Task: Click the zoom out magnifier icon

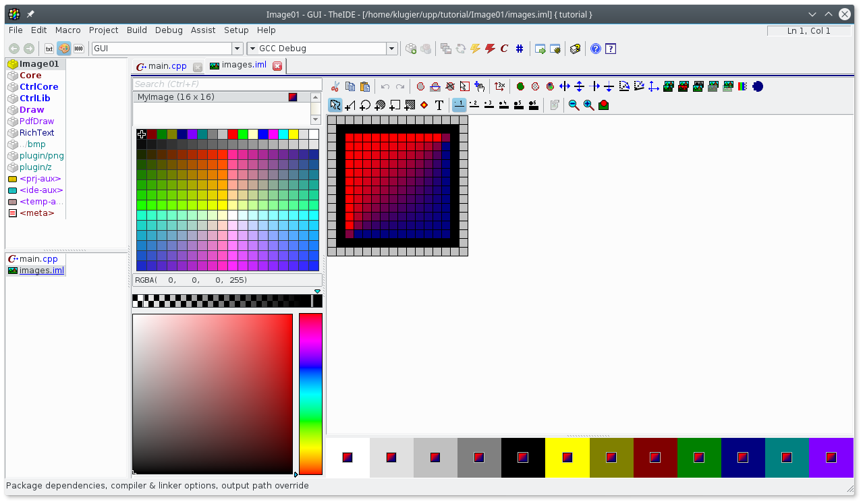Action: click(574, 105)
